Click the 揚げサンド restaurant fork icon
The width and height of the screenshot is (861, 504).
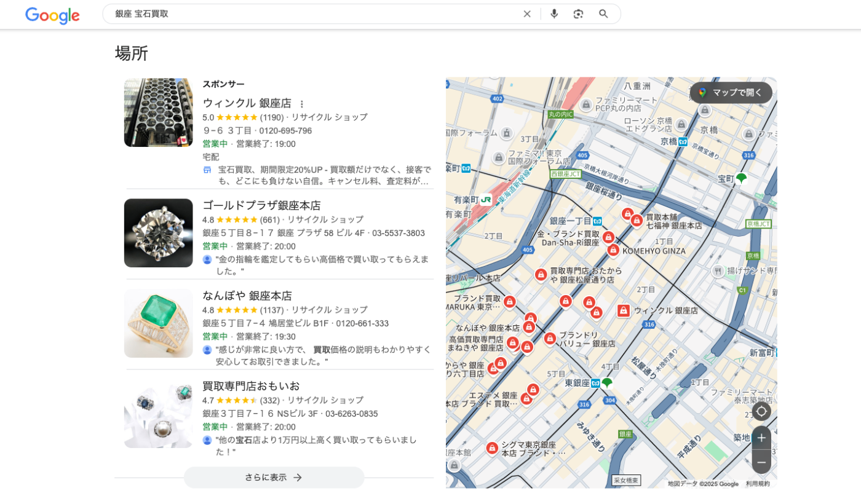tap(718, 270)
